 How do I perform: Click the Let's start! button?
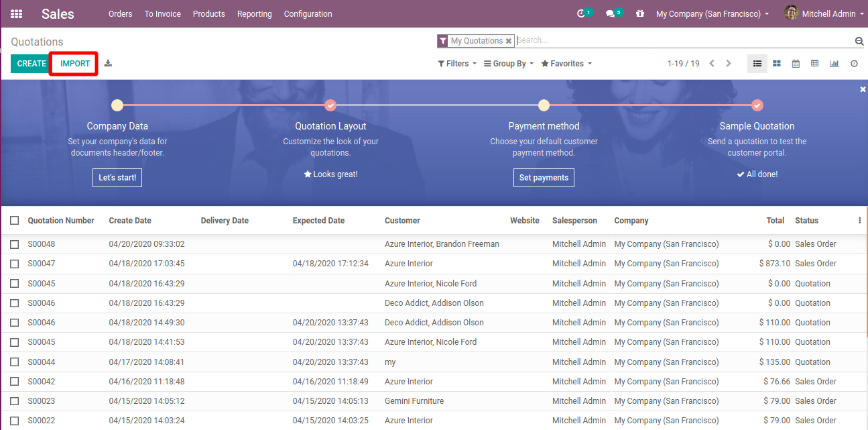pyautogui.click(x=117, y=178)
